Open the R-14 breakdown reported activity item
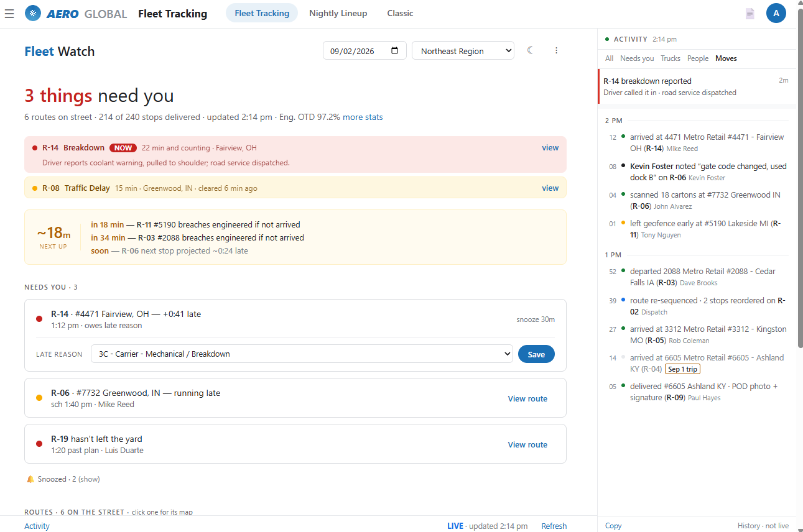 click(697, 86)
